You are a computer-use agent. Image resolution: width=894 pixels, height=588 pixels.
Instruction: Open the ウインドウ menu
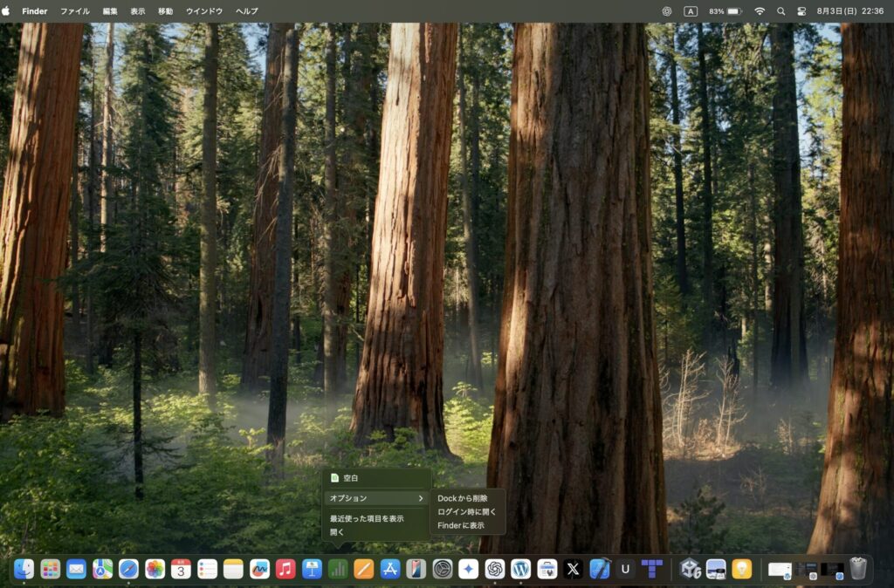click(x=204, y=10)
